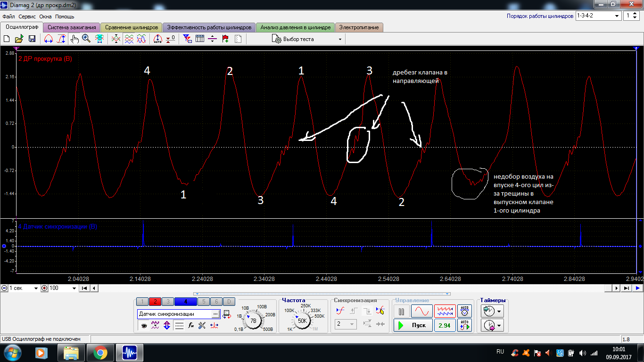Click the green 2.94 time button
Screen dimensions: 644x362
[445, 325]
